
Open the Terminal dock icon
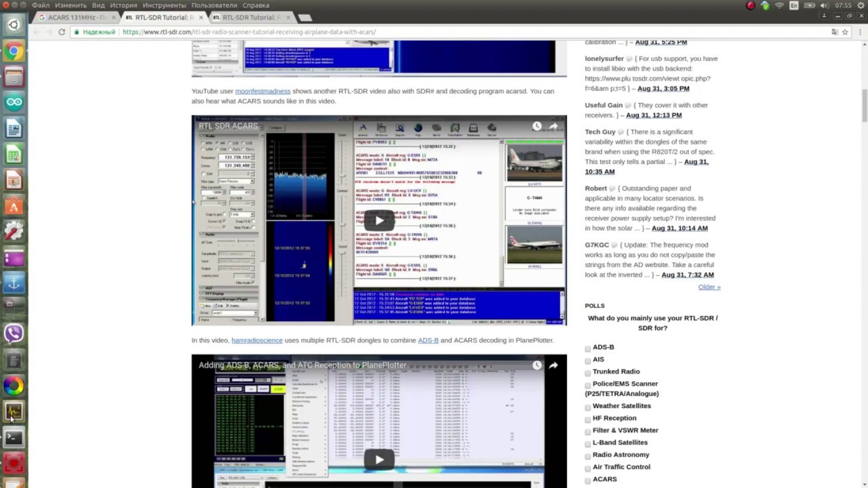coord(14,437)
